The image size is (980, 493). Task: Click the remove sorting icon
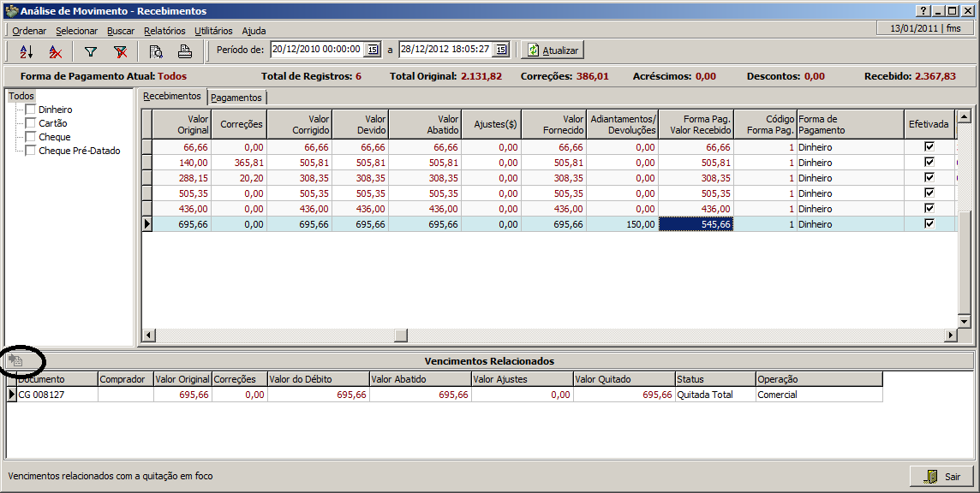click(56, 50)
